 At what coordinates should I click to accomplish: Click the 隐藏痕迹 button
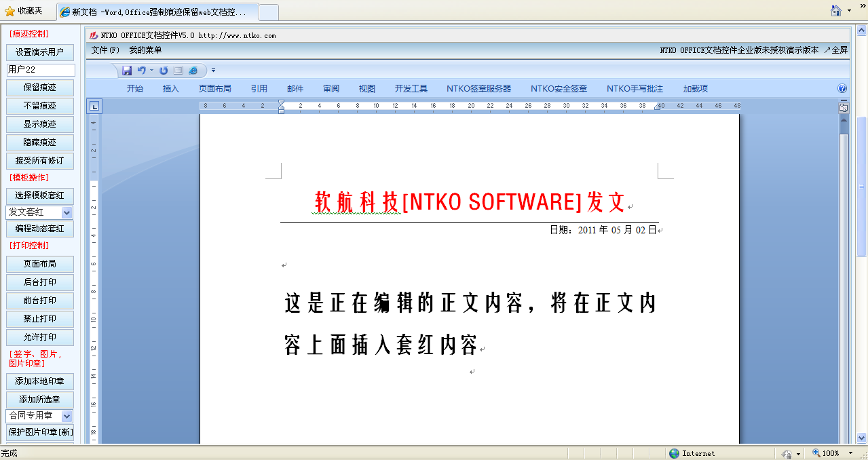pyautogui.click(x=40, y=142)
